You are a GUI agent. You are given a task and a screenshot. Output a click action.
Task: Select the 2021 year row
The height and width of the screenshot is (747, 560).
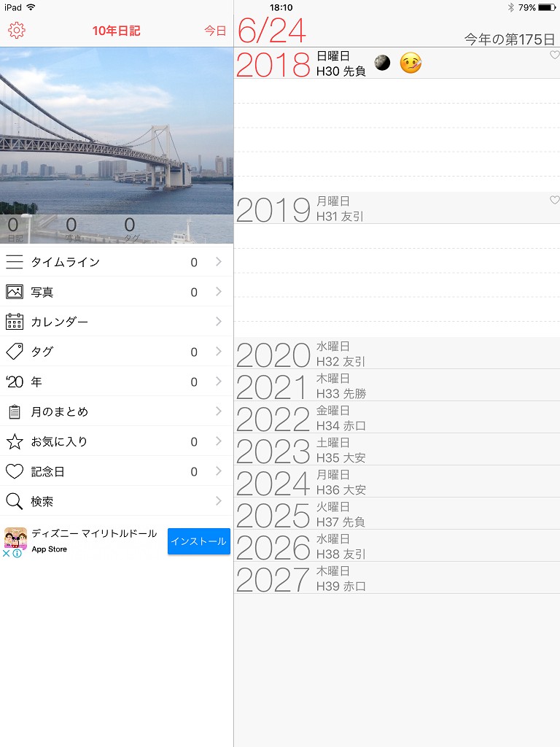397,385
